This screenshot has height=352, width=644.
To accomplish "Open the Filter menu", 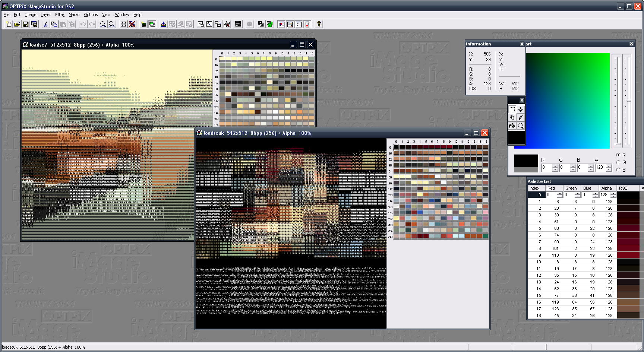I will pyautogui.click(x=60, y=15).
